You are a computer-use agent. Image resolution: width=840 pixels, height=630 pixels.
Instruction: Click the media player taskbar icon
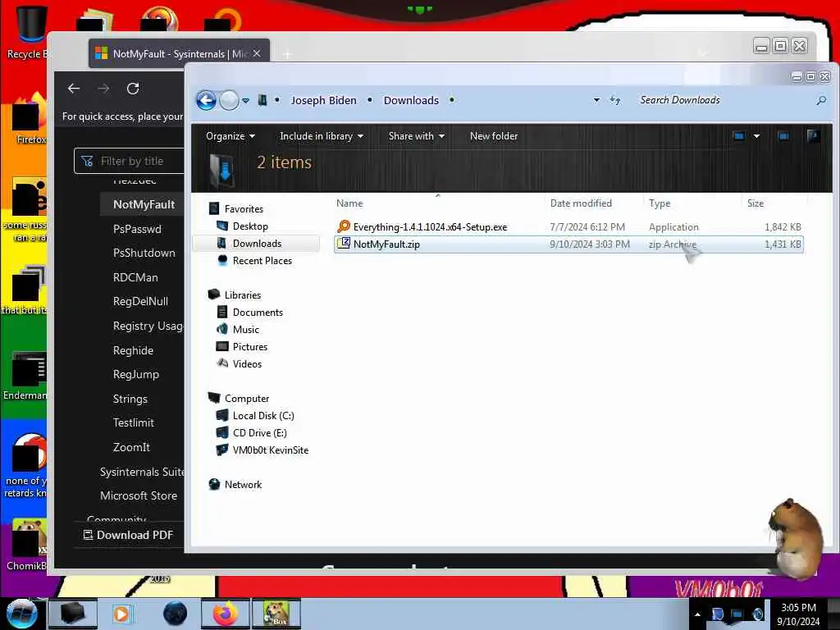(x=122, y=614)
